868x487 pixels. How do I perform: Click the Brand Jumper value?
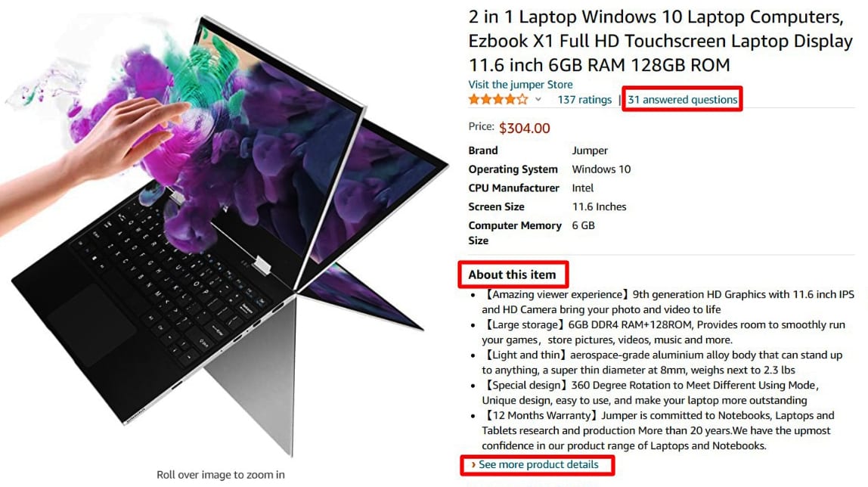click(590, 150)
